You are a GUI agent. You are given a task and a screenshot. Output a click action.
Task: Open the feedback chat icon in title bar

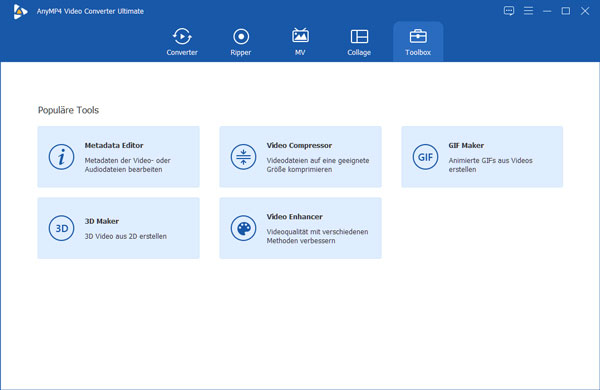[x=509, y=11]
